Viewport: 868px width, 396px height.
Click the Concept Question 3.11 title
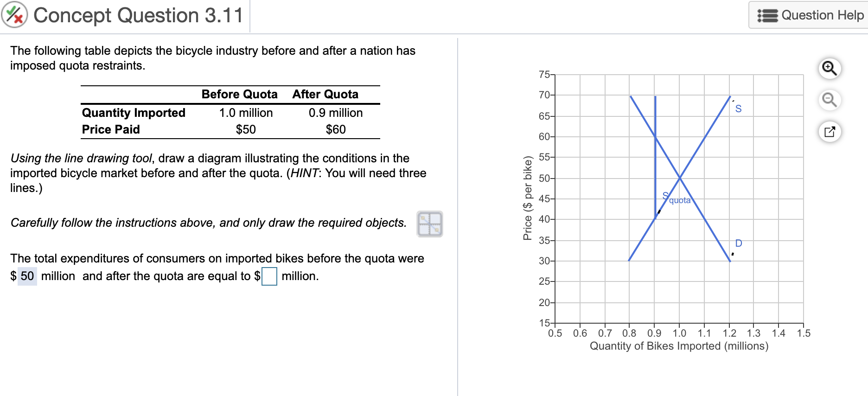click(138, 15)
